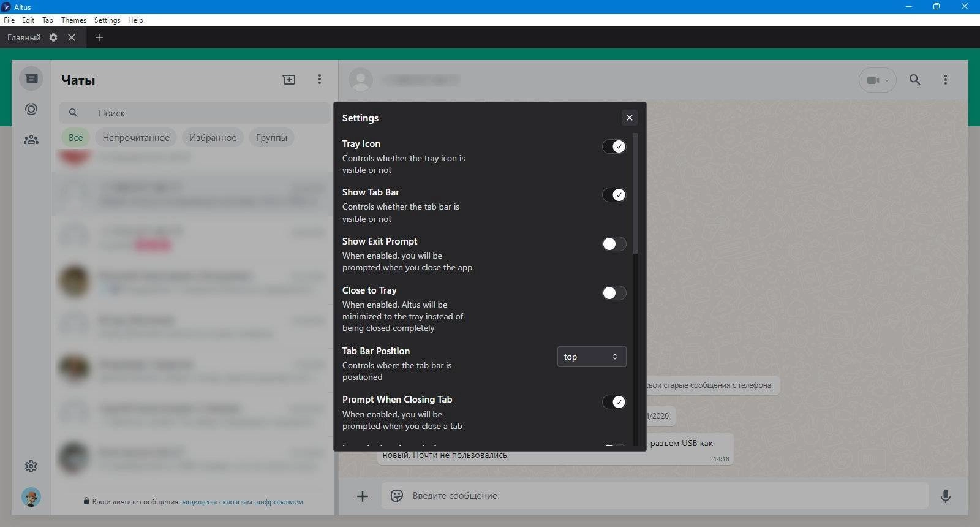This screenshot has width=980, height=527.
Task: Filter chats by Избранное
Action: [x=213, y=137]
